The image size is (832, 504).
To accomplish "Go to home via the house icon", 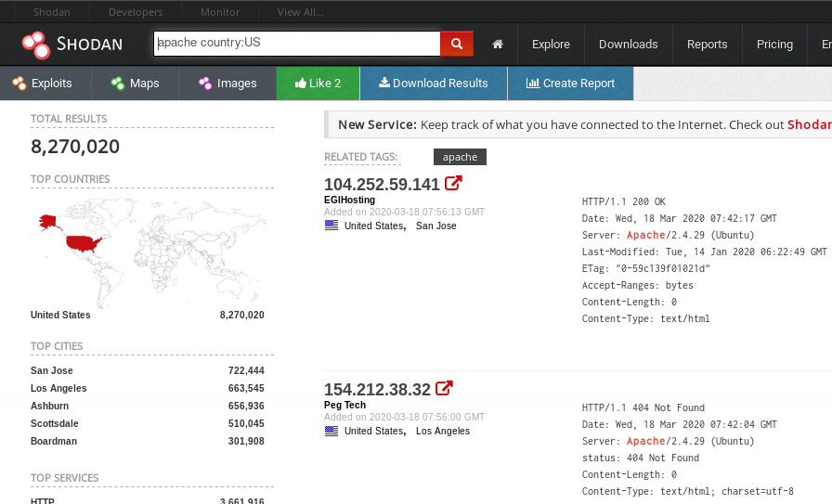I will coord(497,44).
